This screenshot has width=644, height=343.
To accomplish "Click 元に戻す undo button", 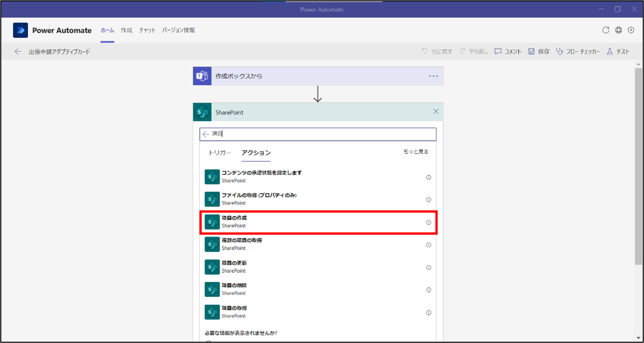I will 437,51.
